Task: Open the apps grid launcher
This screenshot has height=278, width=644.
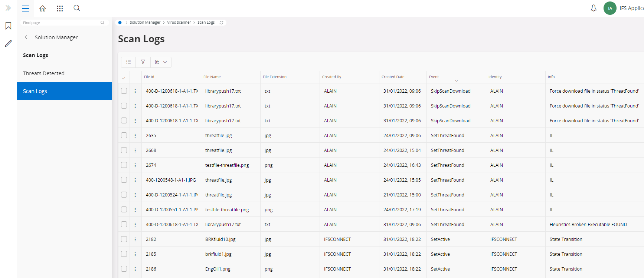Action: point(60,8)
